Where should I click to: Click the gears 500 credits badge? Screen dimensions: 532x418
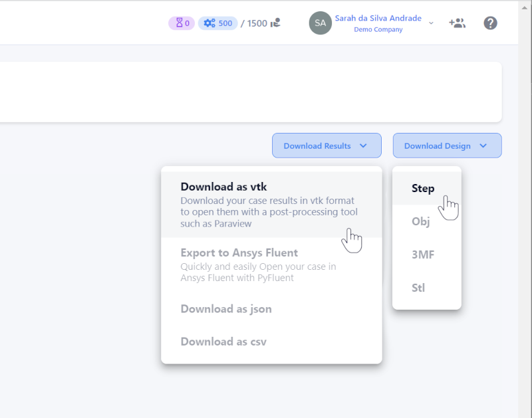(218, 23)
